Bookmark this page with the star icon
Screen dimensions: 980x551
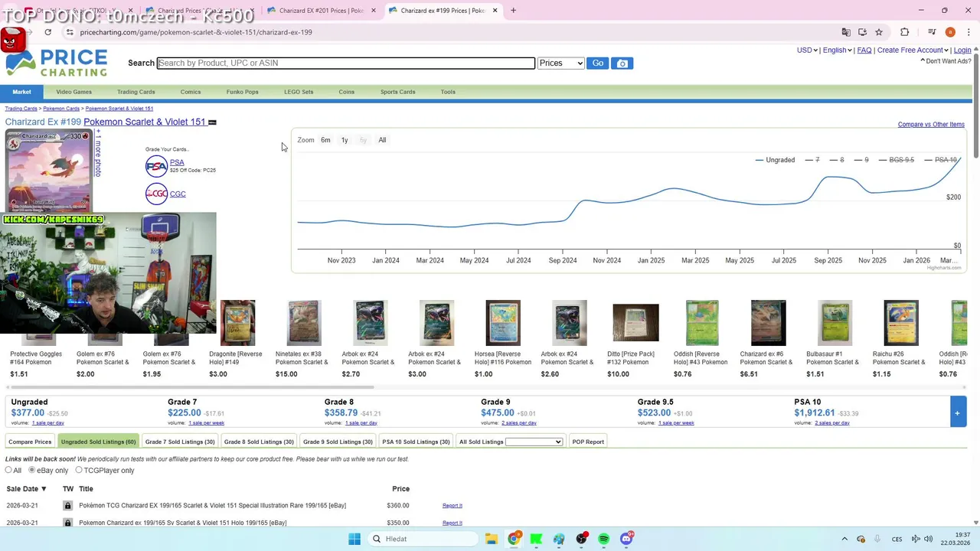(x=879, y=32)
